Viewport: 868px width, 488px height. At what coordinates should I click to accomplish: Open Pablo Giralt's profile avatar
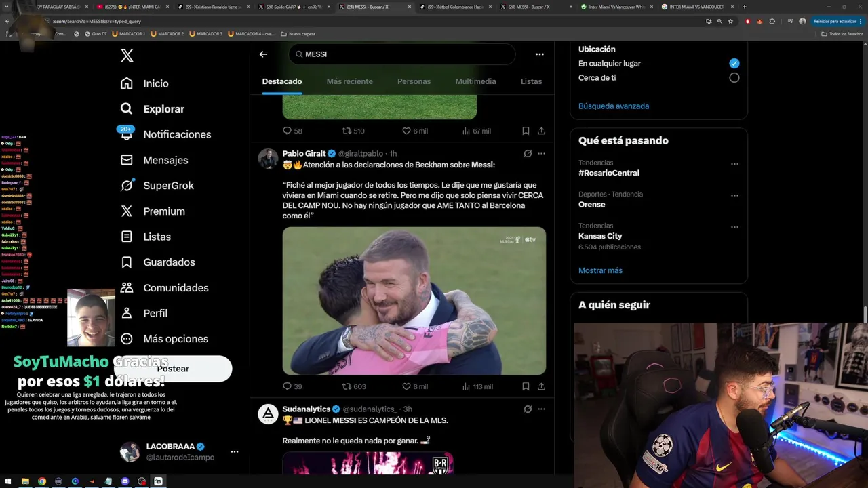(269, 159)
